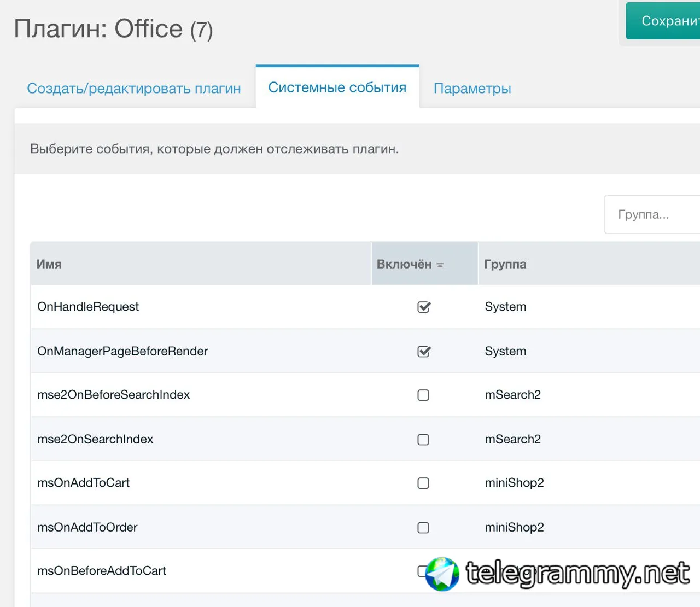Select the mse2OnBeforeSearchIndex row name
This screenshot has width=700, height=607.
pos(114,395)
